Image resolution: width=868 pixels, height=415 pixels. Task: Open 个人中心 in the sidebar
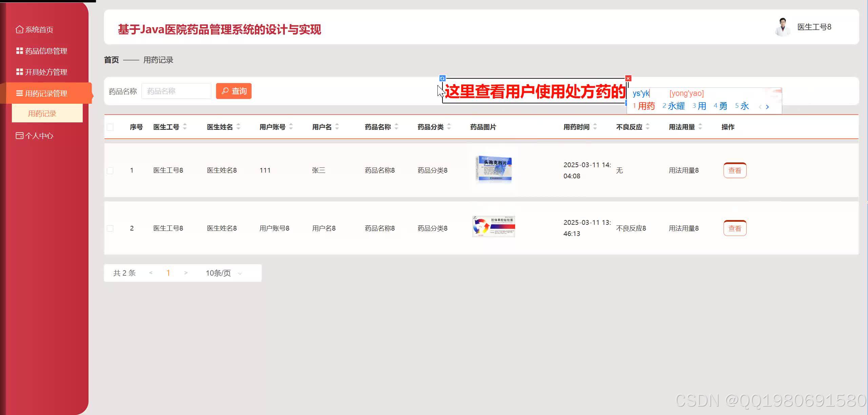click(x=19, y=135)
